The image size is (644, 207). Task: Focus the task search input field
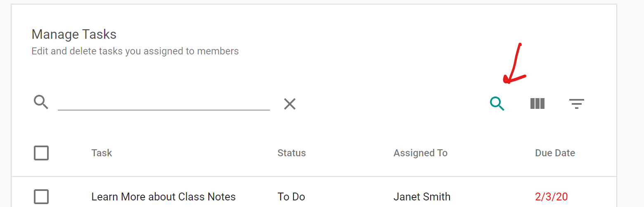pyautogui.click(x=164, y=102)
